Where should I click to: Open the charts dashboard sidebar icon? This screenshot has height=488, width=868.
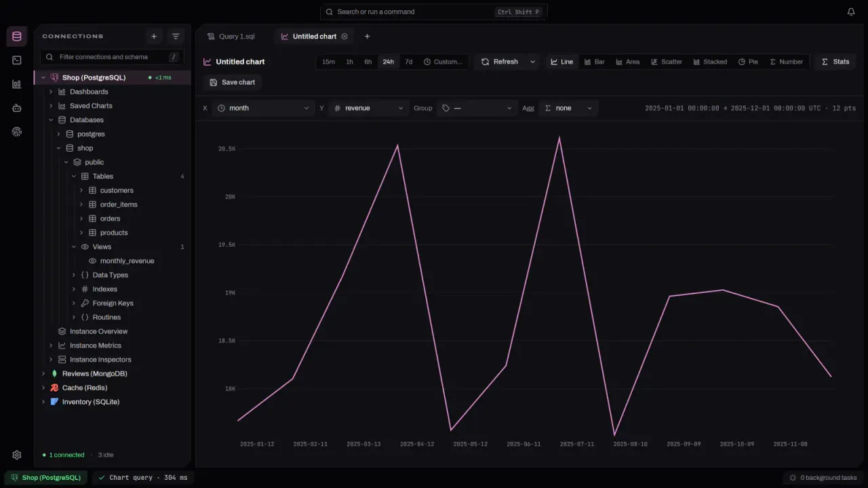tap(17, 84)
